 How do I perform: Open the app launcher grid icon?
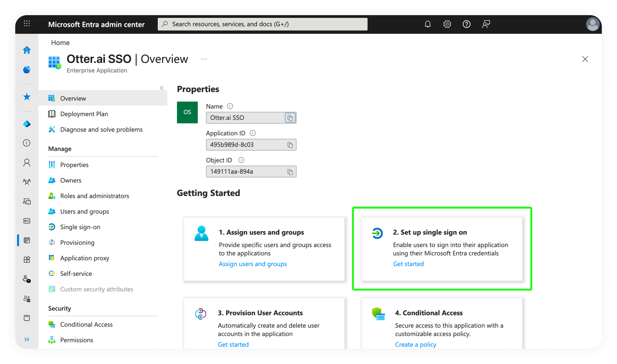27,24
